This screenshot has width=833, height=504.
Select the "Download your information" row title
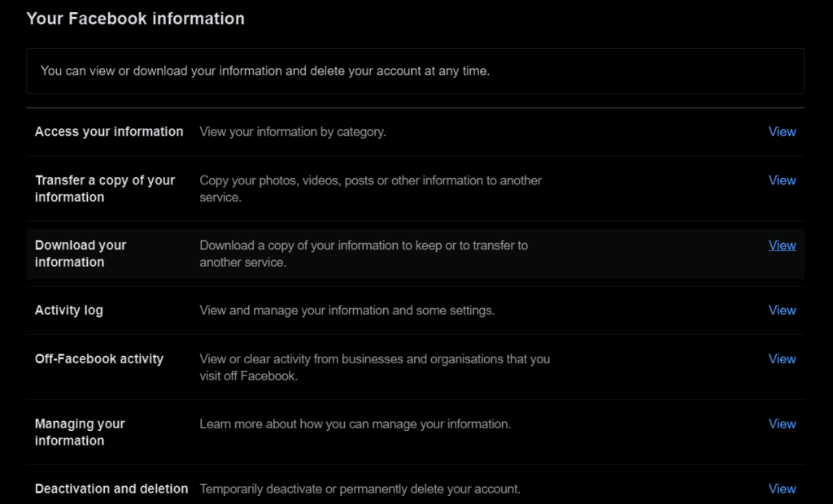81,254
